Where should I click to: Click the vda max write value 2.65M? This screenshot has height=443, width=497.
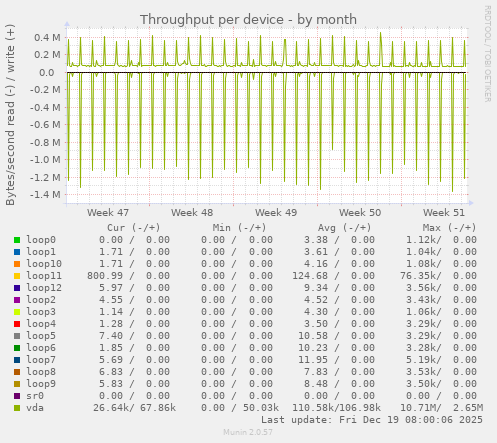tap(468, 408)
